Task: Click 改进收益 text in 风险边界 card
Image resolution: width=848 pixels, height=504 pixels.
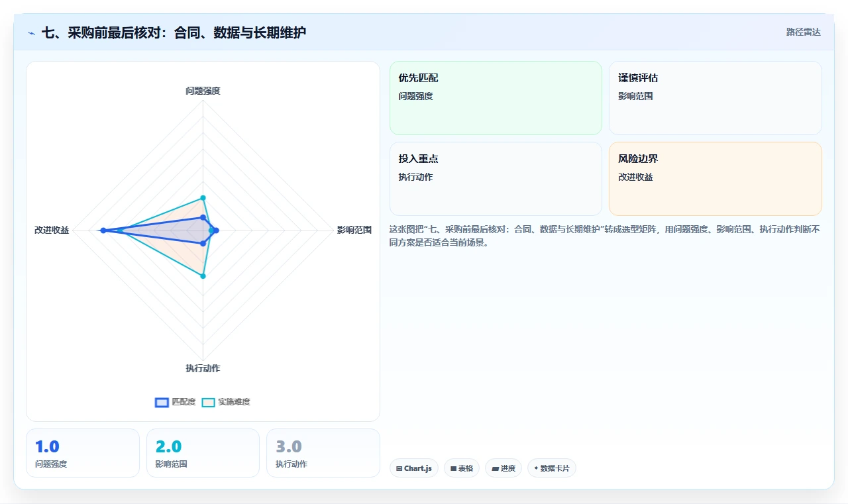Action: pyautogui.click(x=635, y=177)
